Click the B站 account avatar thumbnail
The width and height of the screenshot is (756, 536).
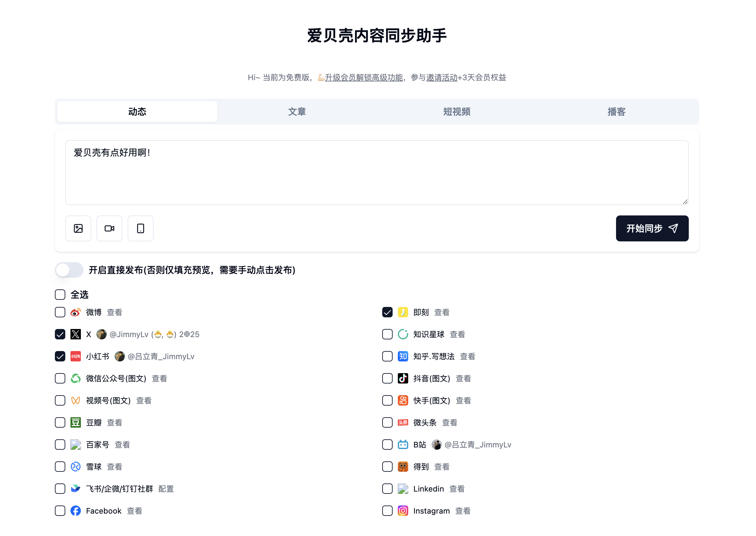tap(437, 445)
